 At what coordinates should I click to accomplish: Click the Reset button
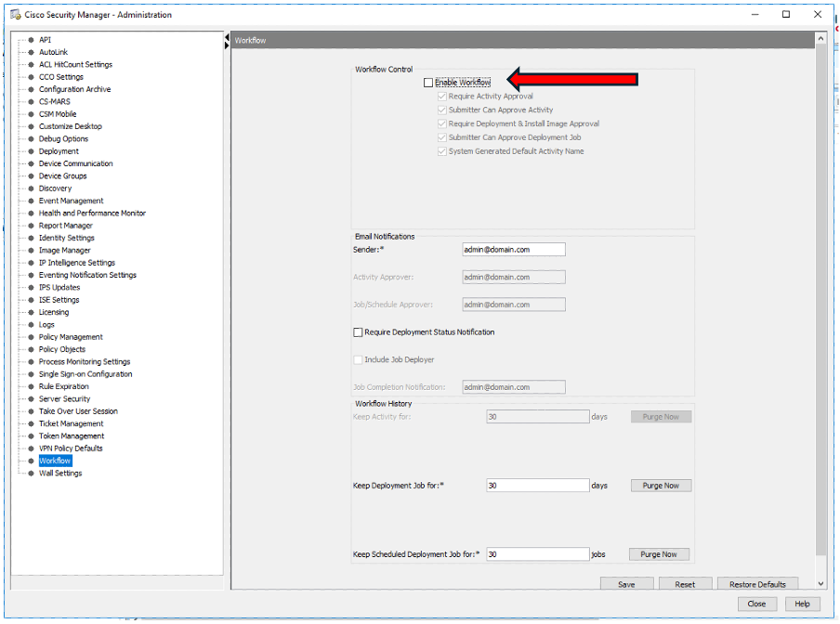[685, 584]
